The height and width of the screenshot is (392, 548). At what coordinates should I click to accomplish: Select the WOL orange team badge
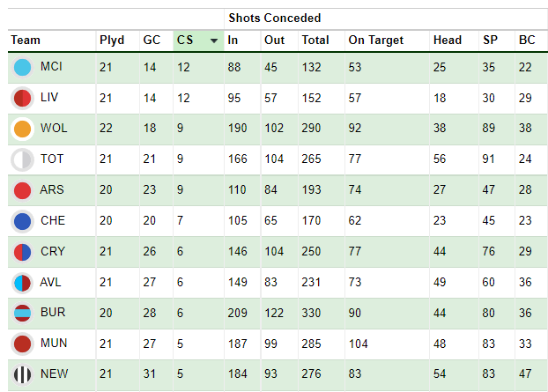22,129
